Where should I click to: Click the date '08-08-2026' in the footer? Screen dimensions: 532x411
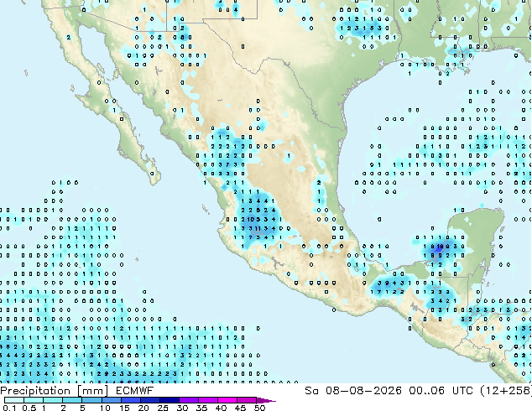363,391
